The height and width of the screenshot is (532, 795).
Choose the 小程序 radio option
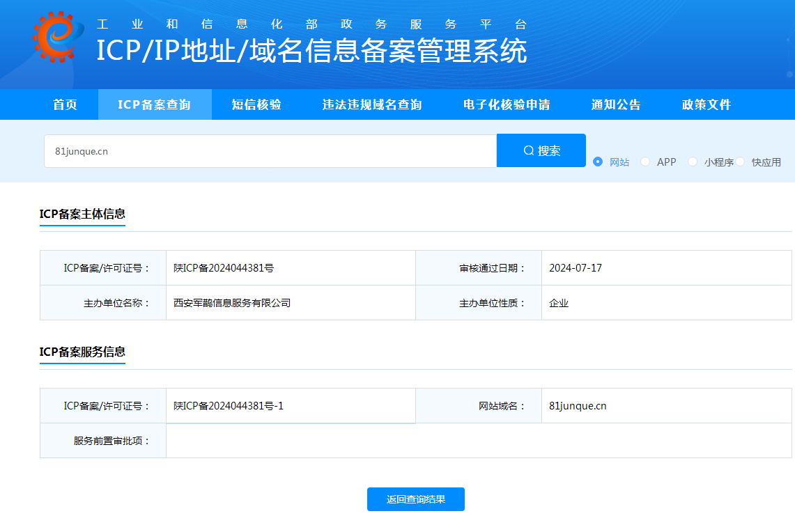(692, 162)
